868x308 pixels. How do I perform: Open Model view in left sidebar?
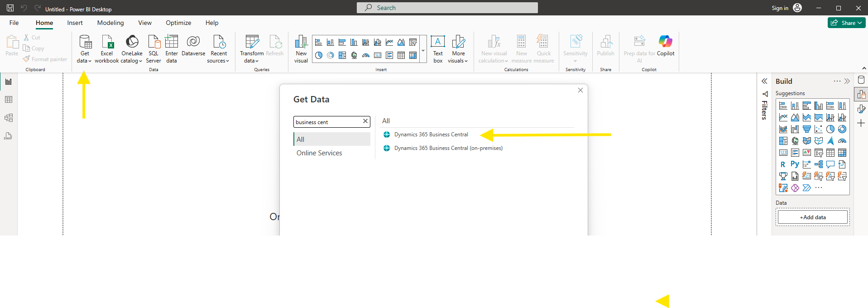pyautogui.click(x=9, y=118)
